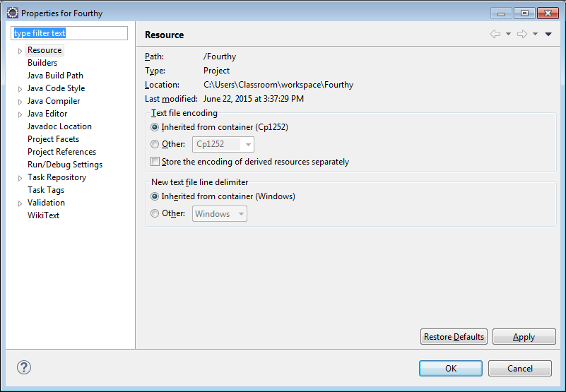Expand the Java Code Style tree node
This screenshot has width=566, height=392.
point(20,89)
